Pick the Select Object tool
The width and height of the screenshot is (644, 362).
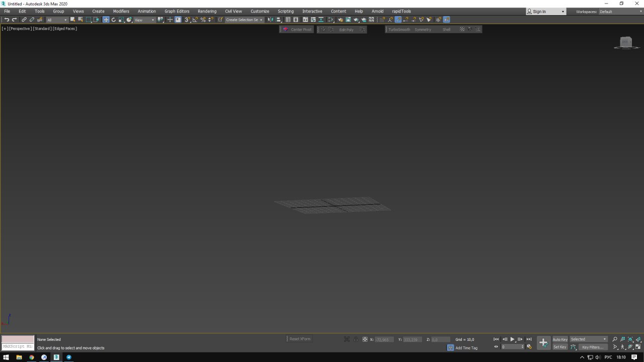(x=72, y=20)
